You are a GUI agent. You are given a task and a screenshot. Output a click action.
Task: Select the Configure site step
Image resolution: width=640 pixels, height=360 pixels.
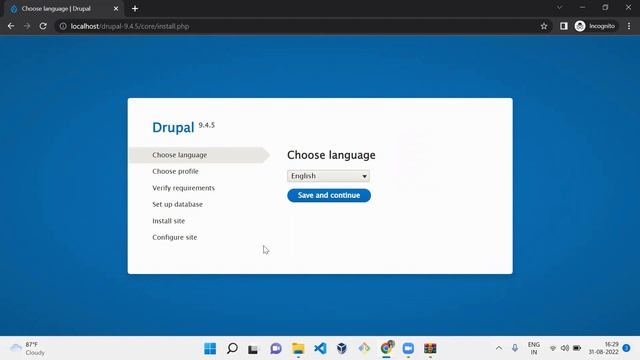coord(175,237)
